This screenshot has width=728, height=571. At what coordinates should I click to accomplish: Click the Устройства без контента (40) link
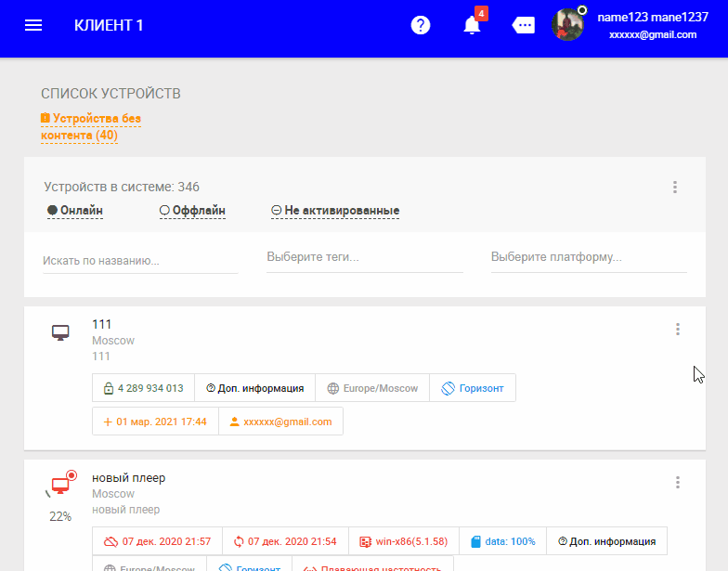click(x=91, y=127)
